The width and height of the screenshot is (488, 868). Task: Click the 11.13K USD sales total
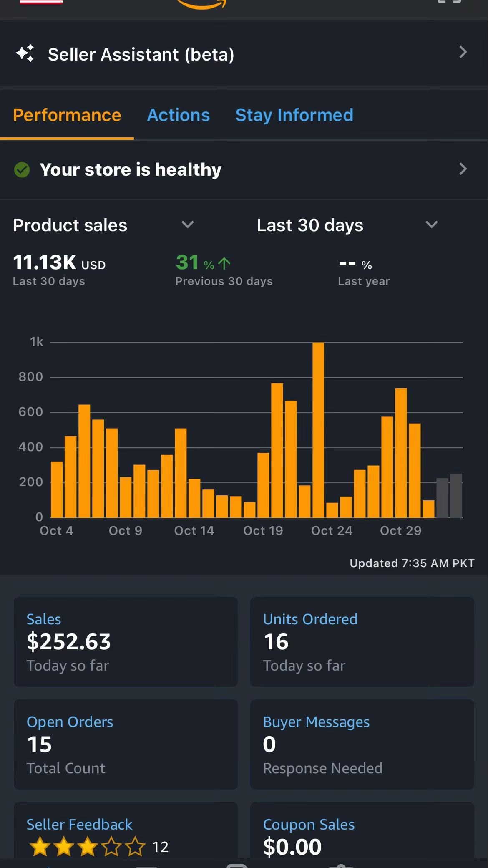click(x=59, y=263)
